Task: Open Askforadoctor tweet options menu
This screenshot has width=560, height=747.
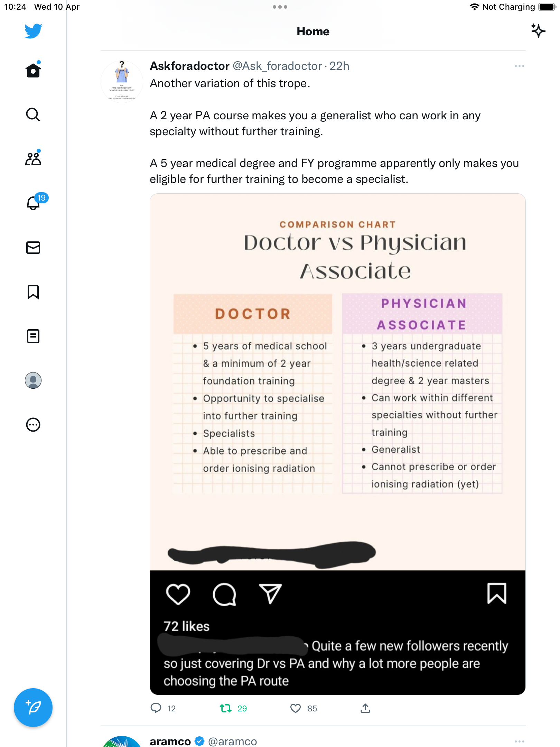Action: coord(519,66)
